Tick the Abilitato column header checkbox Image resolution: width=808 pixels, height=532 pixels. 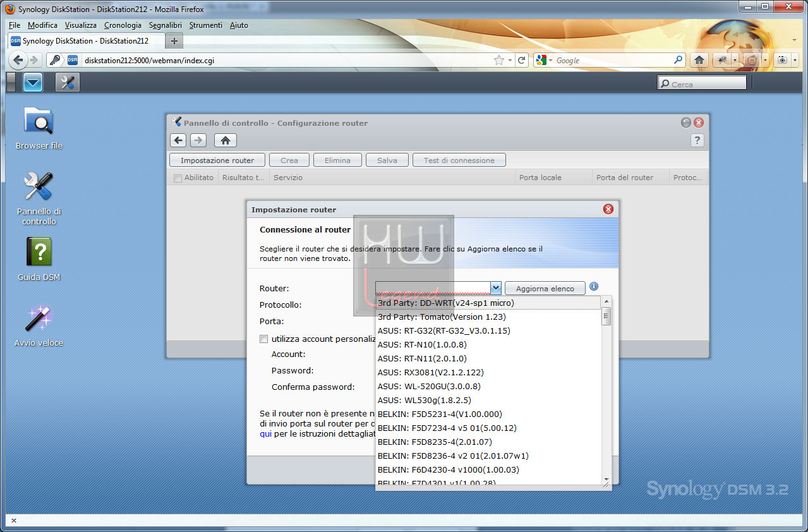pos(178,178)
